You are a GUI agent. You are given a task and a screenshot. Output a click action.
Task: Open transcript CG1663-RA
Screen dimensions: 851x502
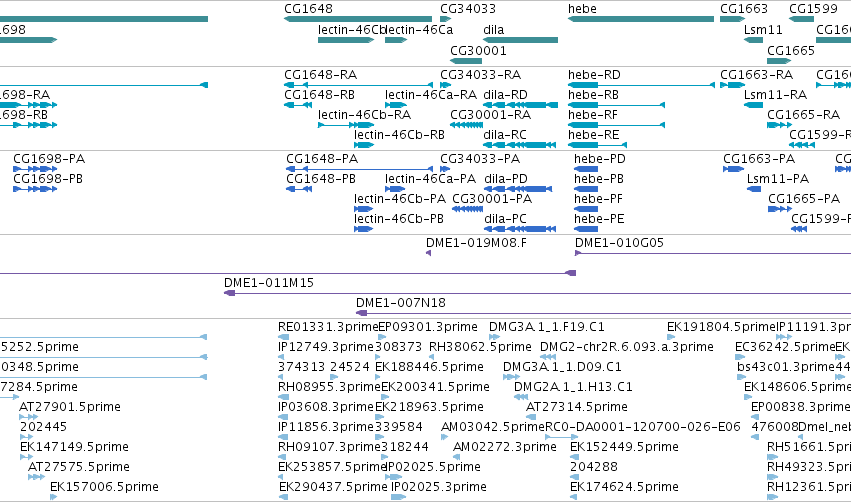757,75
